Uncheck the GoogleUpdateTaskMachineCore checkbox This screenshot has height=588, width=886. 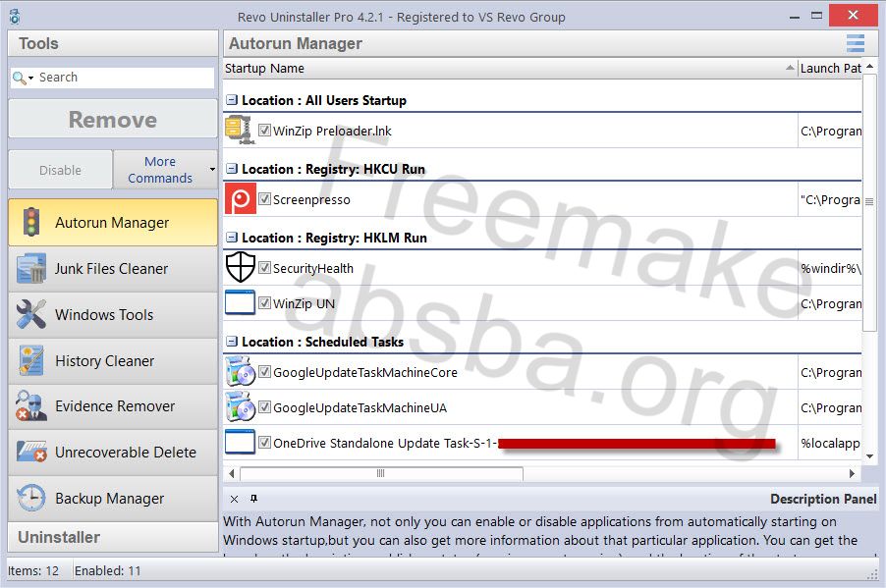264,372
